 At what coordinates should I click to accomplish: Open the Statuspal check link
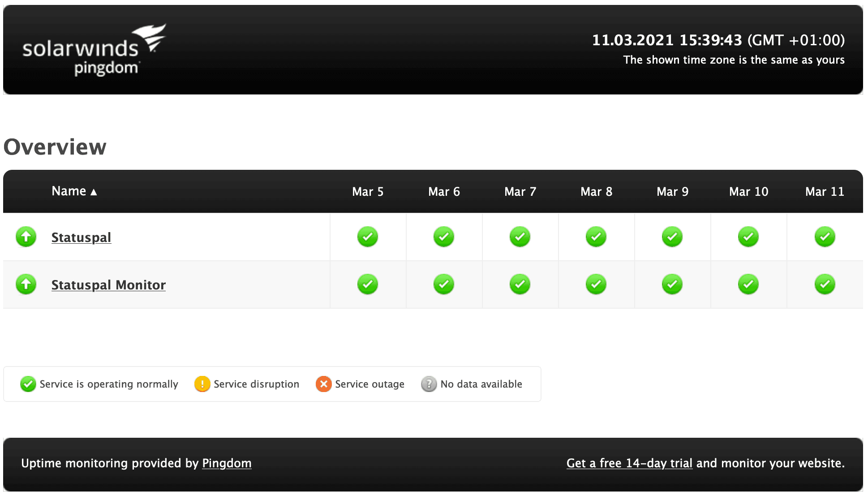pyautogui.click(x=81, y=237)
